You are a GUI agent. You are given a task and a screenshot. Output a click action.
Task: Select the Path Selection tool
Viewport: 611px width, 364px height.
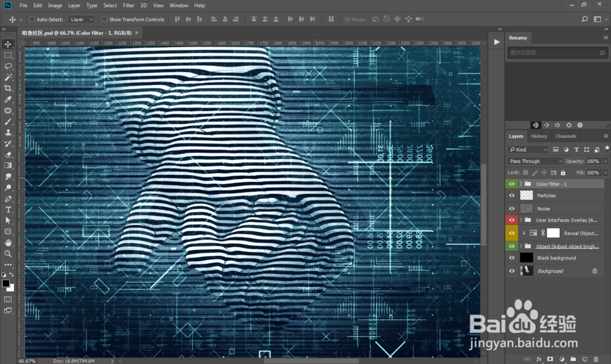point(8,220)
